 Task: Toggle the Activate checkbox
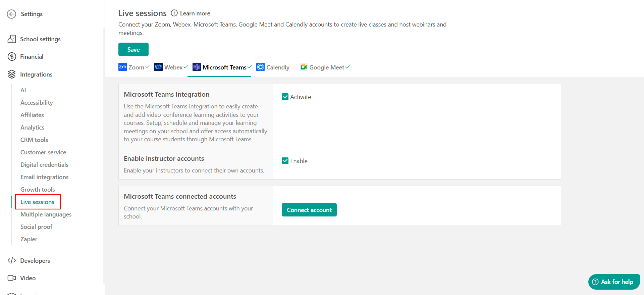[285, 97]
